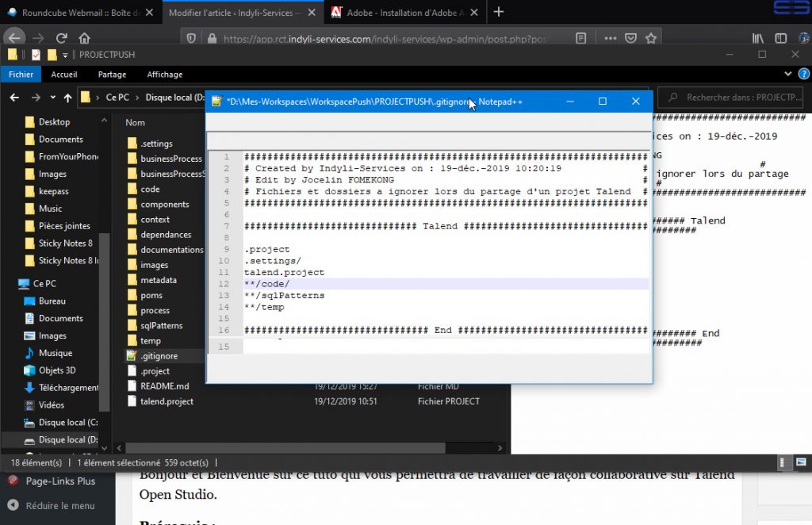Click the Rechercher dans PROJECTPUSH search box
The height and width of the screenshot is (525, 812).
730,98
